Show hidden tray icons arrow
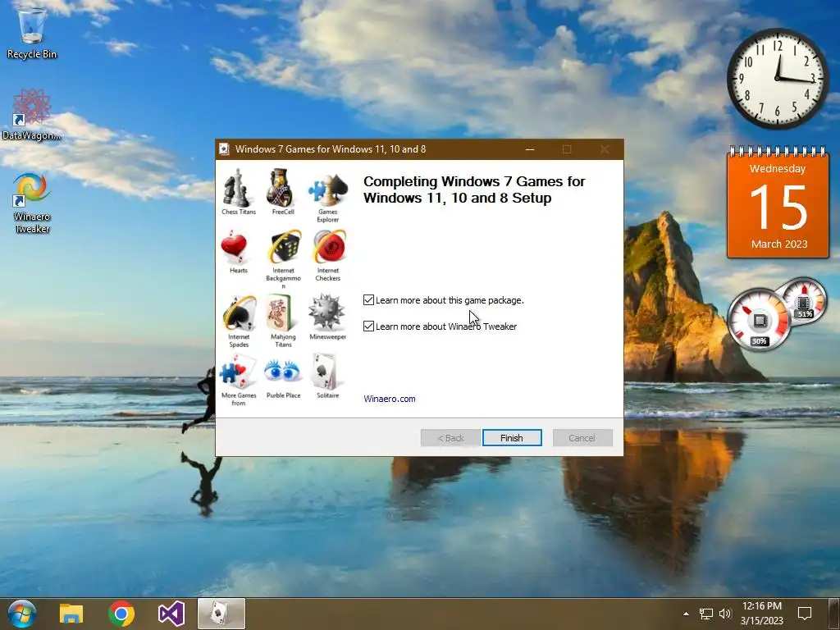The image size is (840, 630). click(x=686, y=614)
